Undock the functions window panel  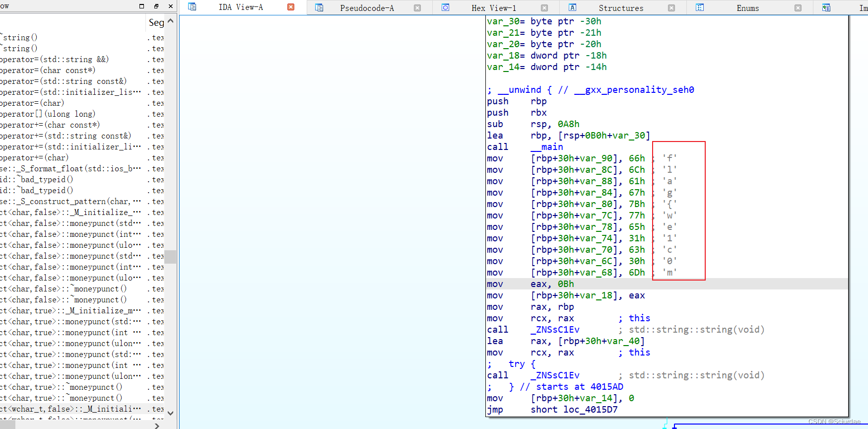[141, 6]
